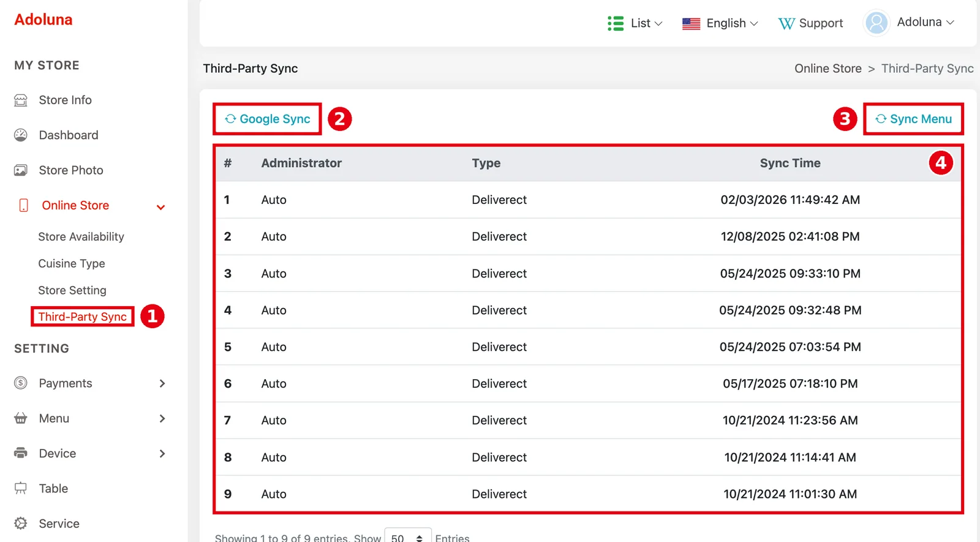The image size is (980, 542).
Task: Sort by the Administrator column header
Action: (x=301, y=163)
